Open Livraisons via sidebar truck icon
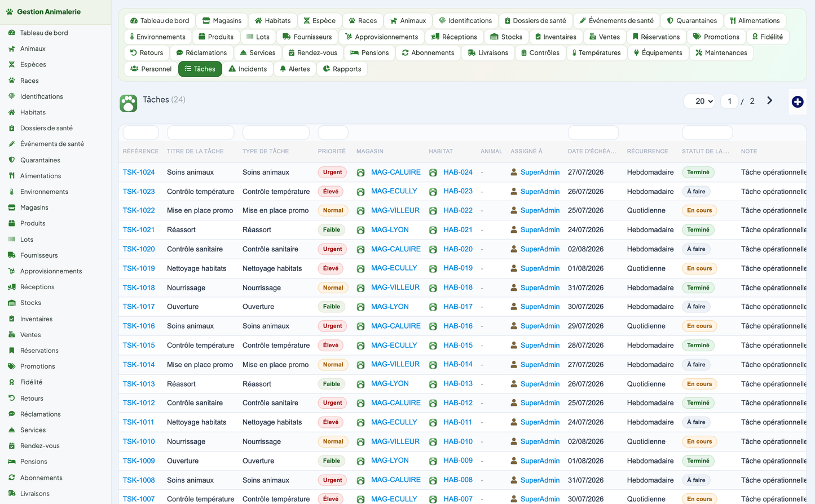Image resolution: width=815 pixels, height=504 pixels. (12, 493)
